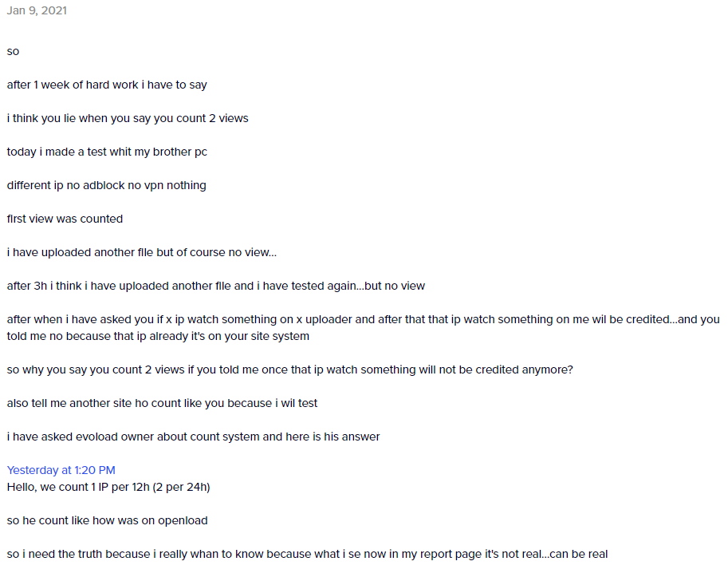Image resolution: width=728 pixels, height=573 pixels.
Task: Click the words 'report page' in the last line
Action: [x=451, y=555]
